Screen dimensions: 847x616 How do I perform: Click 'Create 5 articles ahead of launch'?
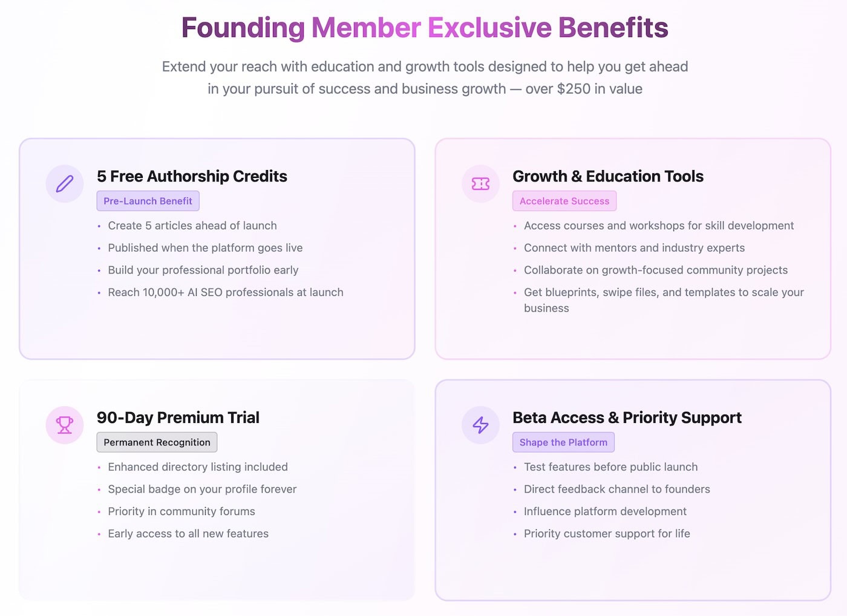(x=192, y=226)
